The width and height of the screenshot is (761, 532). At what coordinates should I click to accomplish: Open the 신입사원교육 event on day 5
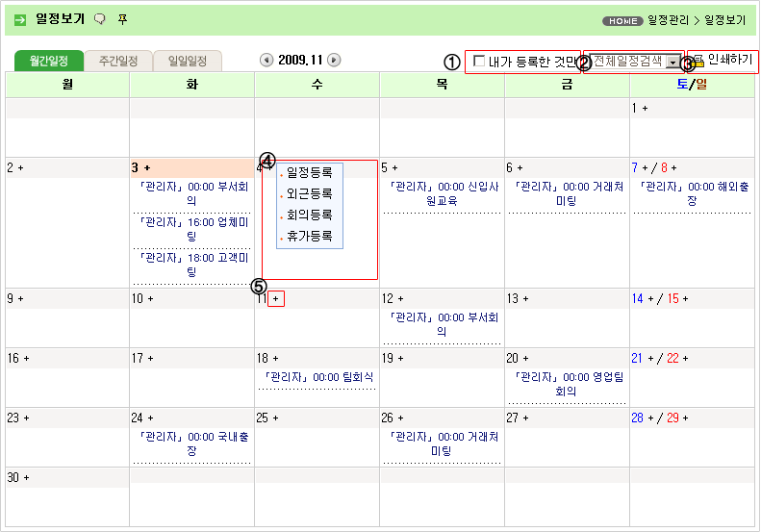pos(442,193)
